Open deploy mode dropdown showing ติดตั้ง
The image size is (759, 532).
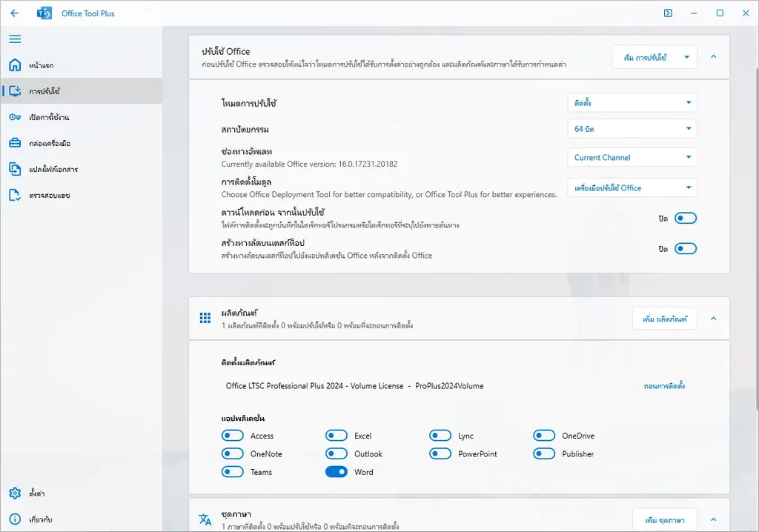tap(632, 103)
